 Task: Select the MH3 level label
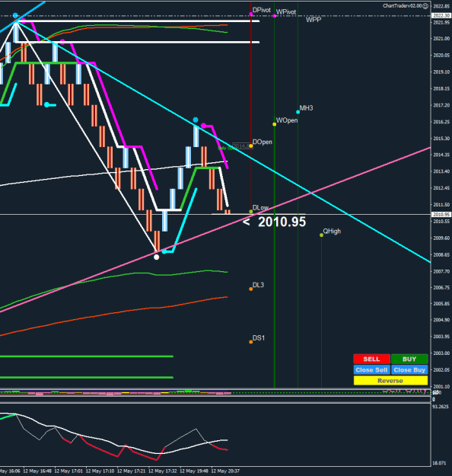(306, 108)
